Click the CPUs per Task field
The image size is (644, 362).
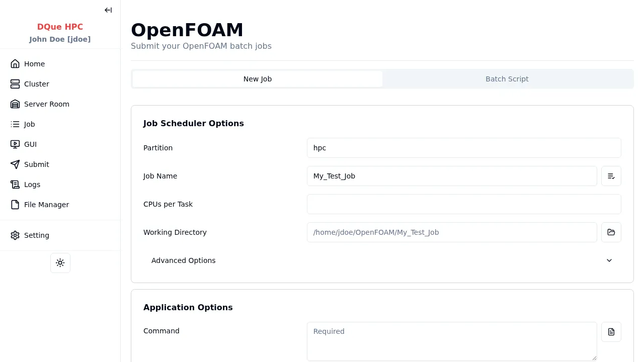(x=463, y=204)
